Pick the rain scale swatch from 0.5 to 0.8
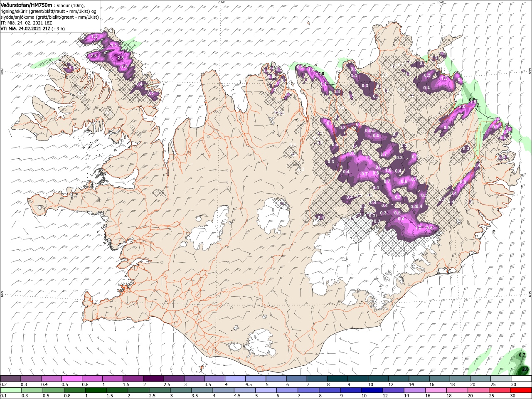Screen dimensions: 532x399 click(x=53, y=390)
